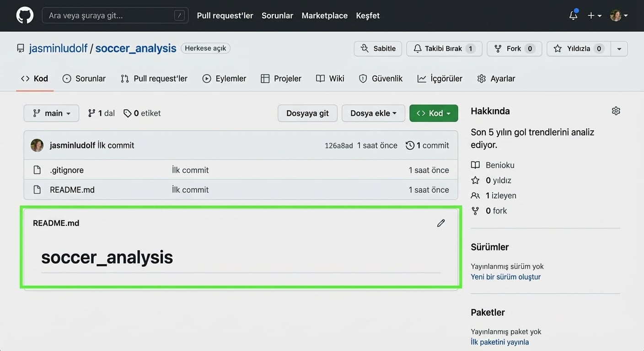This screenshot has height=351, width=644.
Task: Click the commit history clock icon
Action: click(x=410, y=145)
